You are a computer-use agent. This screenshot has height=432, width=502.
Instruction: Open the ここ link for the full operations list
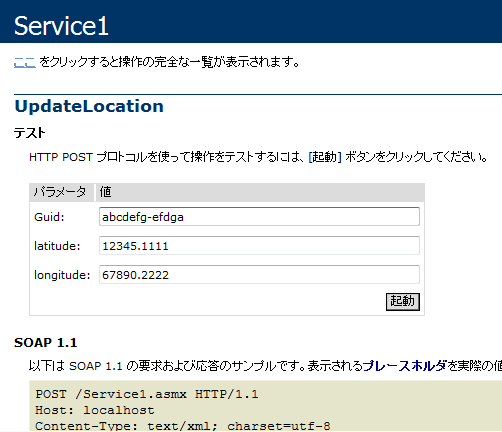point(25,62)
